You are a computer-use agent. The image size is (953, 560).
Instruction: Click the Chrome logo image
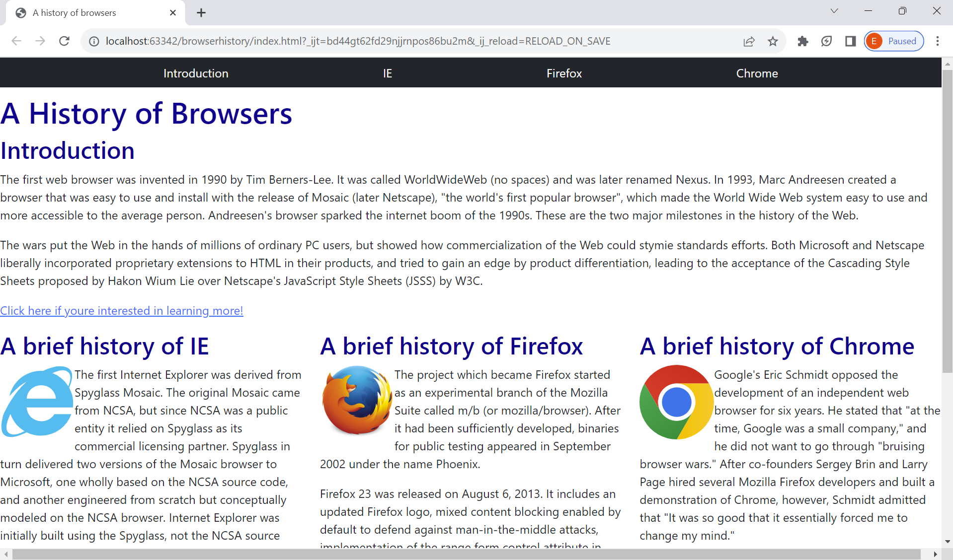pos(676,402)
